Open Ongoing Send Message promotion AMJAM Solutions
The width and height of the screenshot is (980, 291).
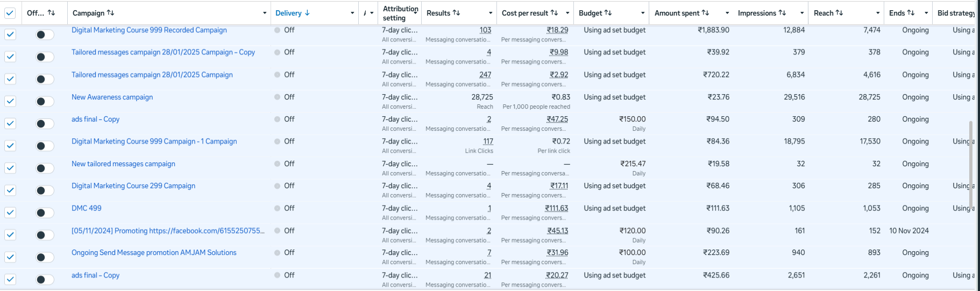(x=154, y=253)
